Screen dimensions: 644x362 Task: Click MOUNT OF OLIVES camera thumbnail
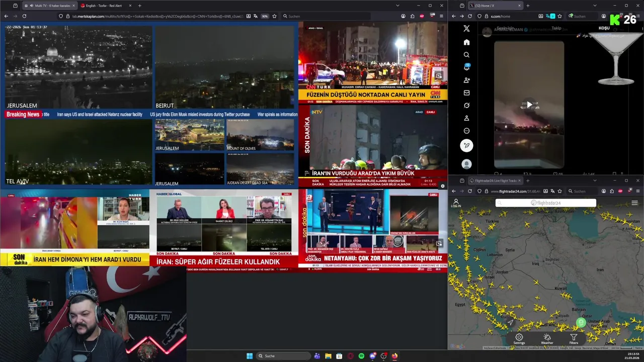pos(260,135)
